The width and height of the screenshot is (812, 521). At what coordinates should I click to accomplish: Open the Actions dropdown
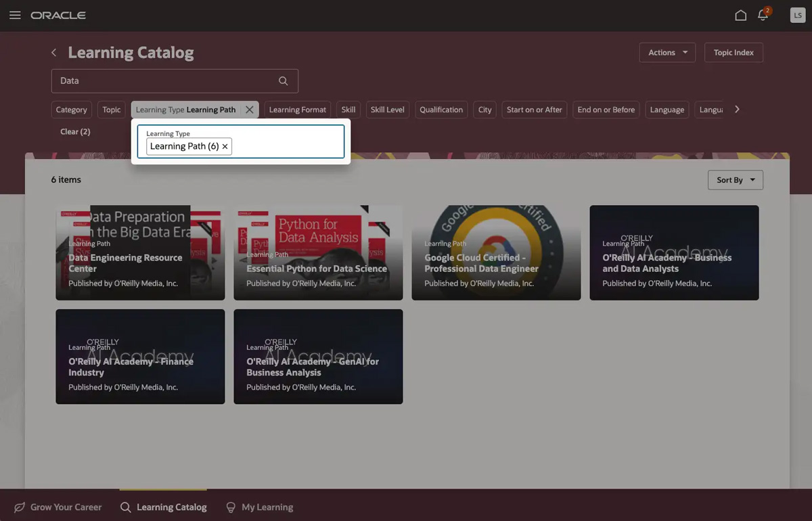pos(667,52)
